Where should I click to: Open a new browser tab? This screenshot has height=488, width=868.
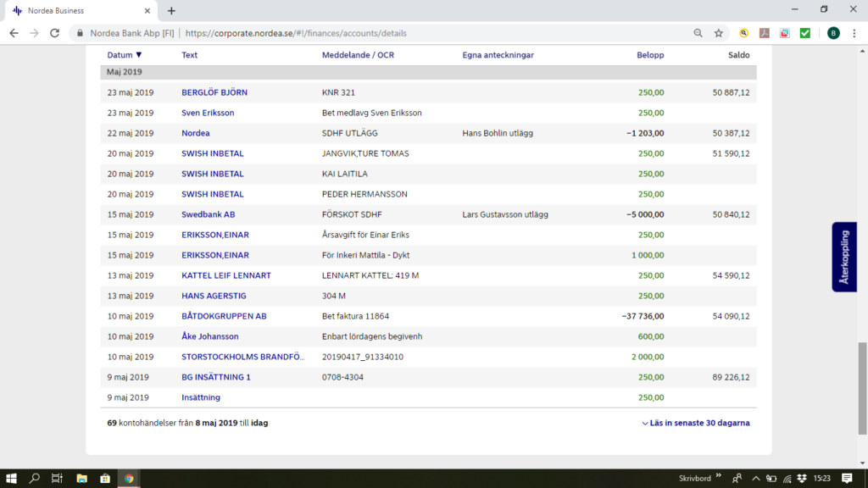click(171, 10)
